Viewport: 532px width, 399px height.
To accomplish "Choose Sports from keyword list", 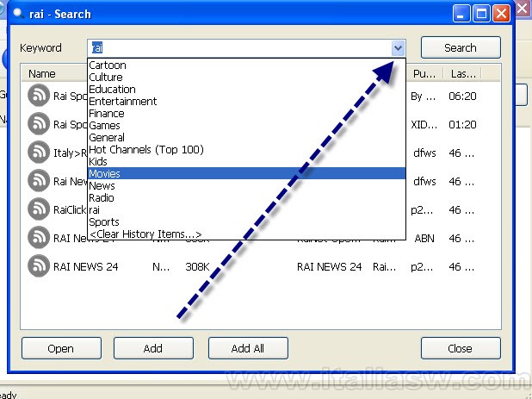I will [x=246, y=221].
